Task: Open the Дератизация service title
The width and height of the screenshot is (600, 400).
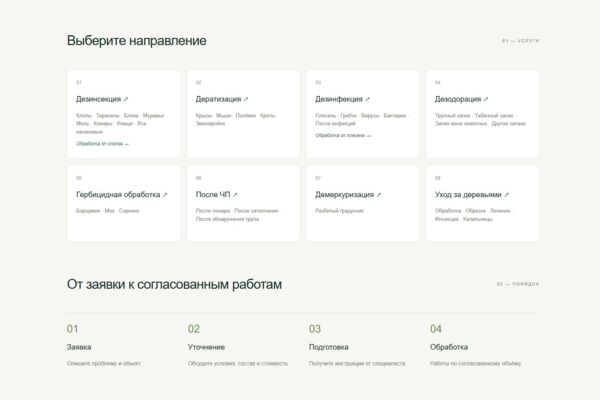Action: coord(218,99)
